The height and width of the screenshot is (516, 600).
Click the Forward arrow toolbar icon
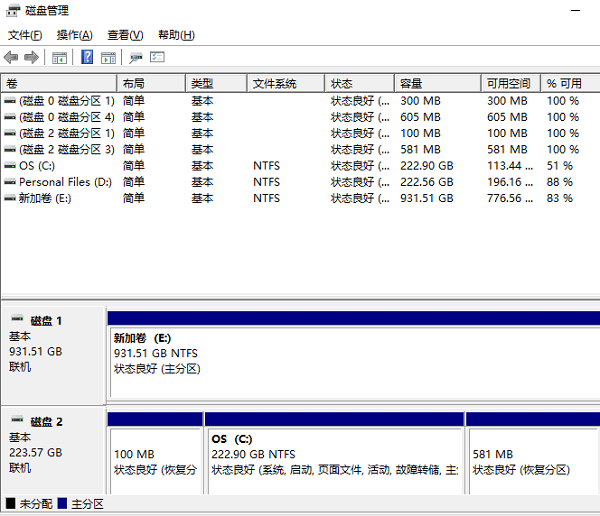[31, 57]
